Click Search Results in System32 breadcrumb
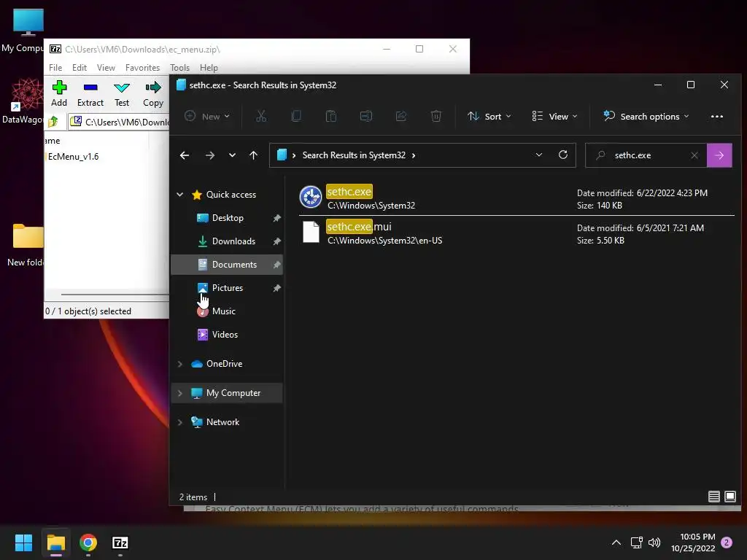The image size is (747, 560). click(x=354, y=155)
